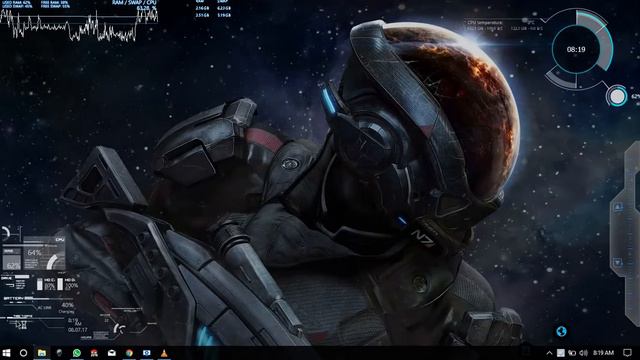
Task: Open the red and white taskbar app
Action: pos(94,353)
